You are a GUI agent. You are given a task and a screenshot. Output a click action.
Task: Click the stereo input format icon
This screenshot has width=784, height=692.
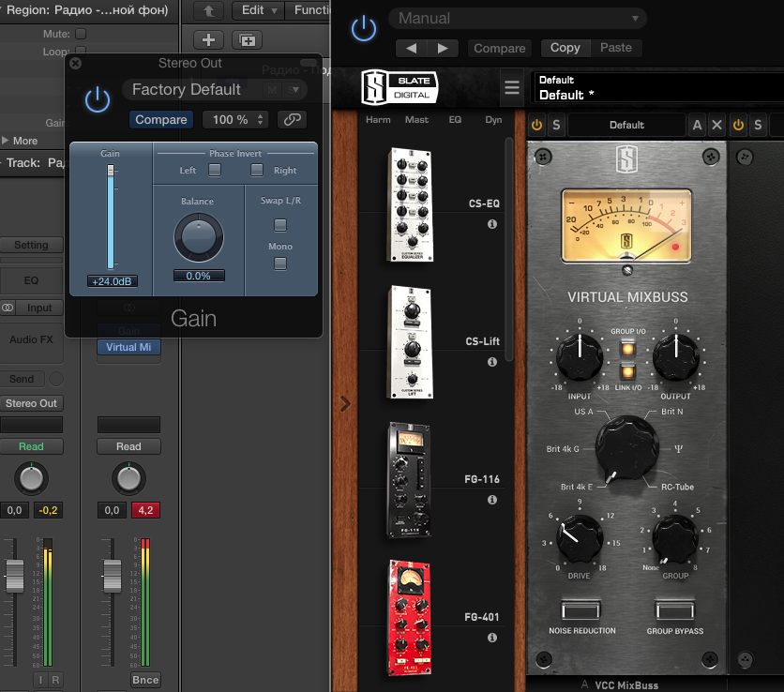[8, 308]
